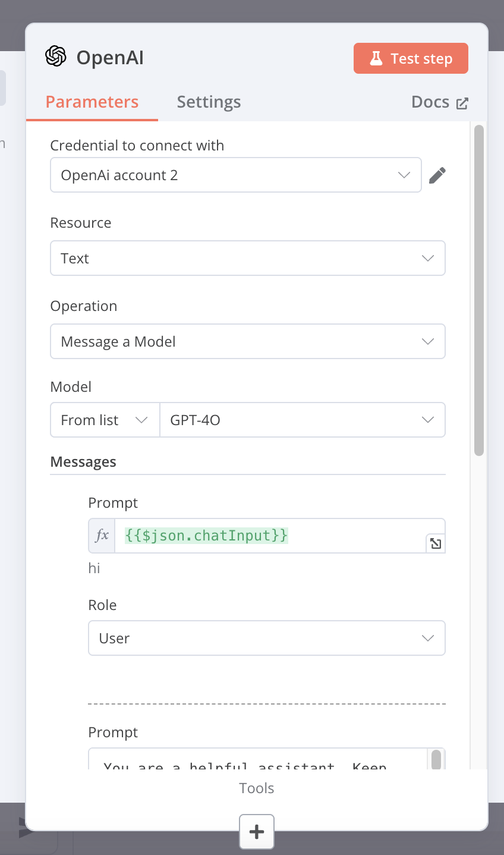Click the Messages section header
The height and width of the screenshot is (855, 504).
tap(83, 462)
